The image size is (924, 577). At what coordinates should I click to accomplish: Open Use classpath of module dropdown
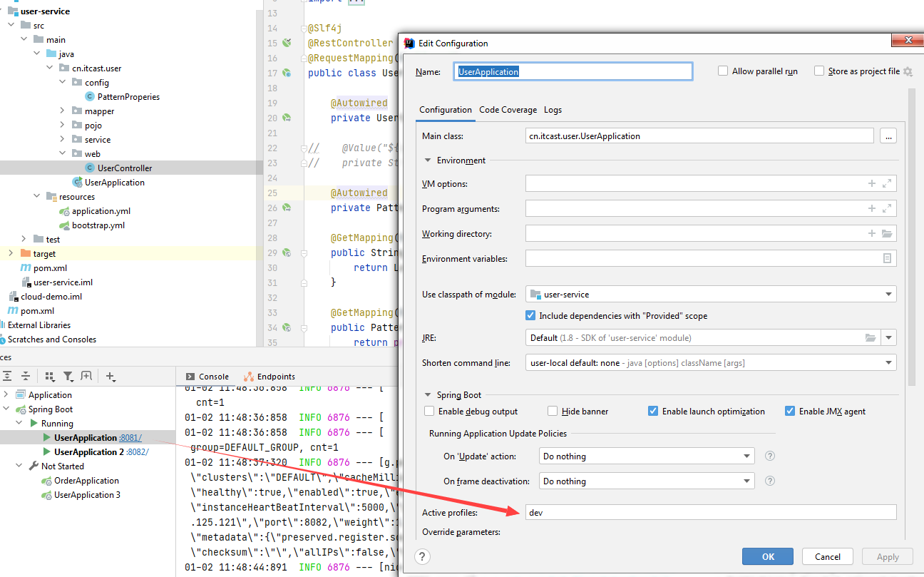711,294
